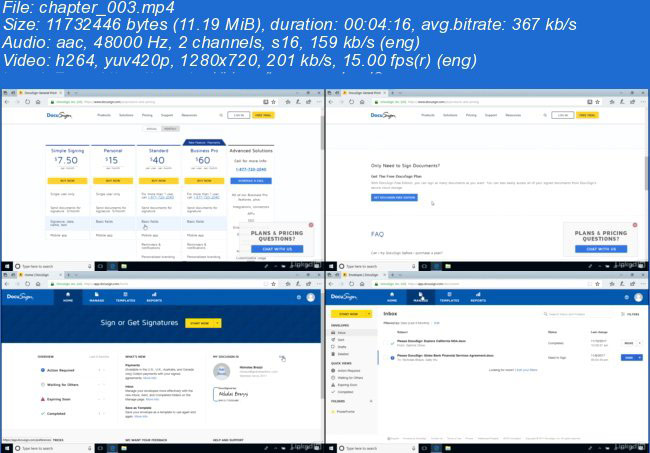
Task: Select the Inbox folder in the Envelopes sidebar
Action: pos(354,333)
